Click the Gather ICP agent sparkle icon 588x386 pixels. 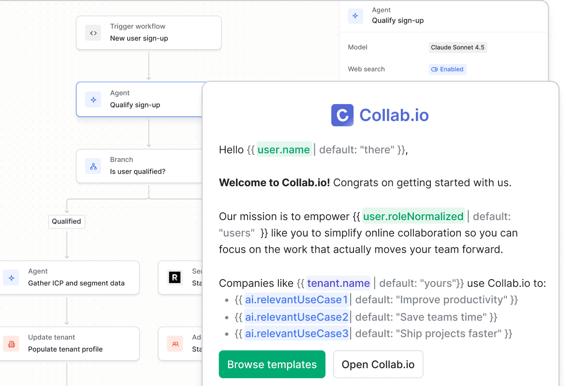11,278
